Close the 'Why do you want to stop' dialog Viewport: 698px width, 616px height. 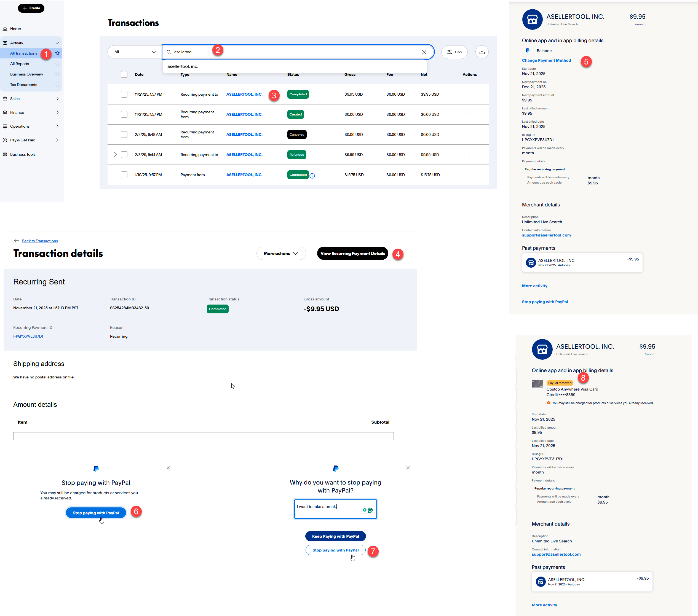408,467
